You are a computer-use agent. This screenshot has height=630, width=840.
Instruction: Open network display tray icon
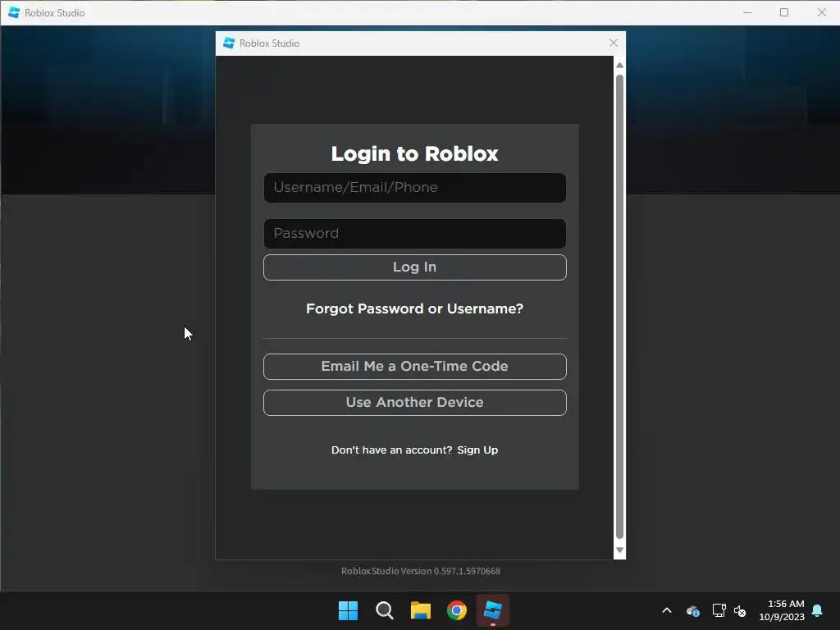click(x=719, y=610)
